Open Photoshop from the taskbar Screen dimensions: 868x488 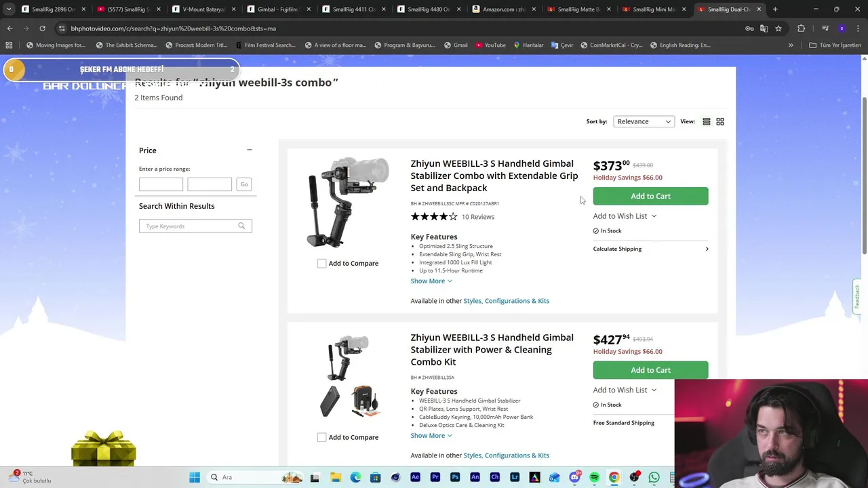click(x=455, y=477)
